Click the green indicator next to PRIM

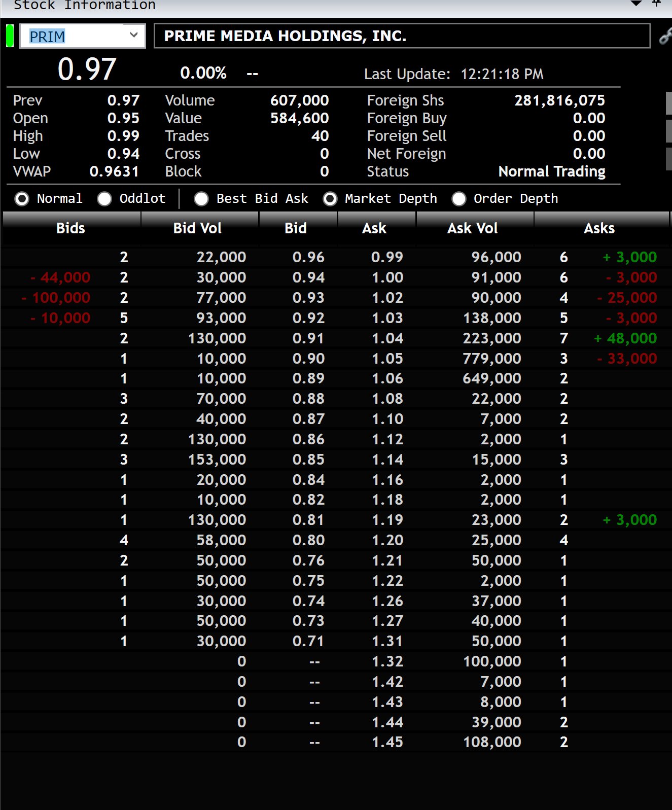pyautogui.click(x=10, y=36)
